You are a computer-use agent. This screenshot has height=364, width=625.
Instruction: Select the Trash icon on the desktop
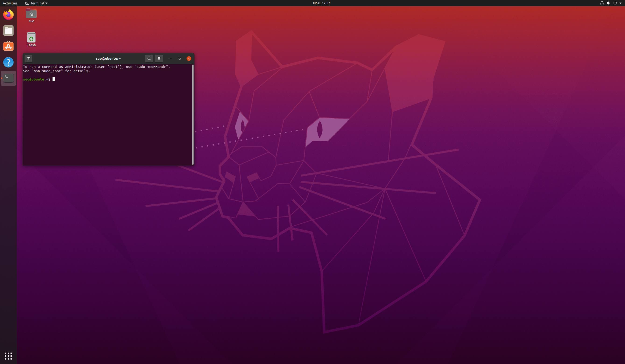tap(31, 38)
